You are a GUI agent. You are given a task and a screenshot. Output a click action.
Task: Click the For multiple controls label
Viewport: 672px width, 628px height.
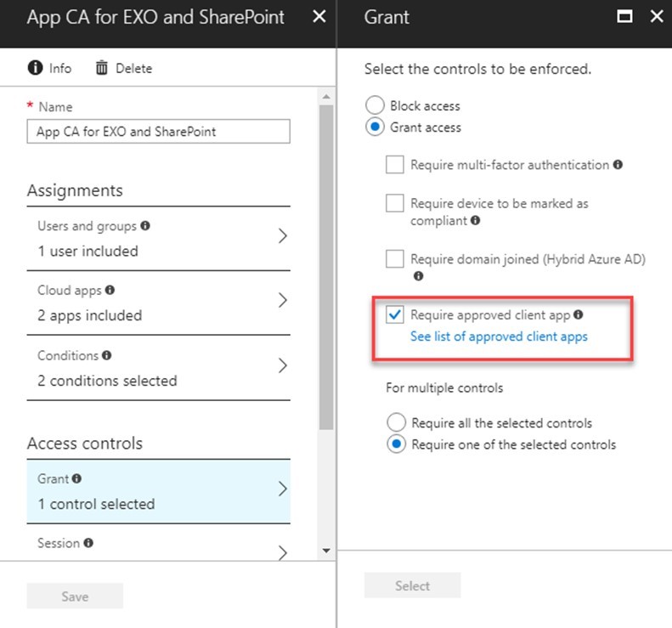444,388
